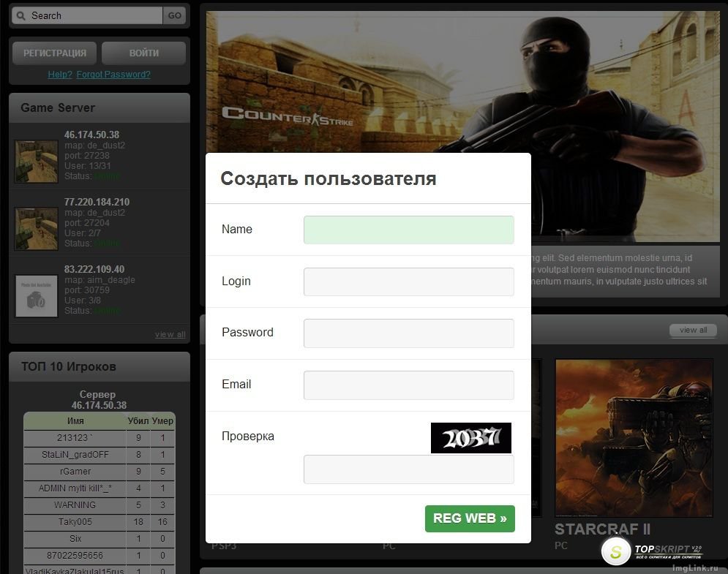Click the Login input field
Screen dimensions: 728x574
[408, 282]
